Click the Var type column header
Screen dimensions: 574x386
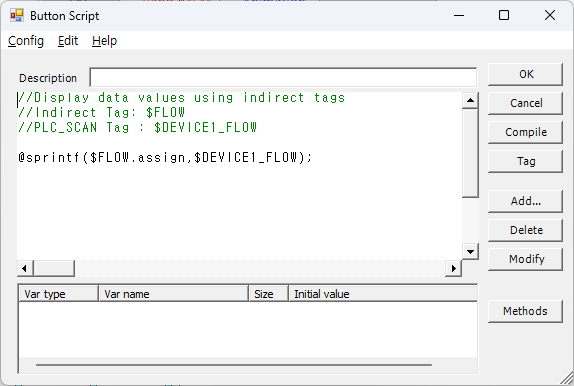pyautogui.click(x=58, y=294)
